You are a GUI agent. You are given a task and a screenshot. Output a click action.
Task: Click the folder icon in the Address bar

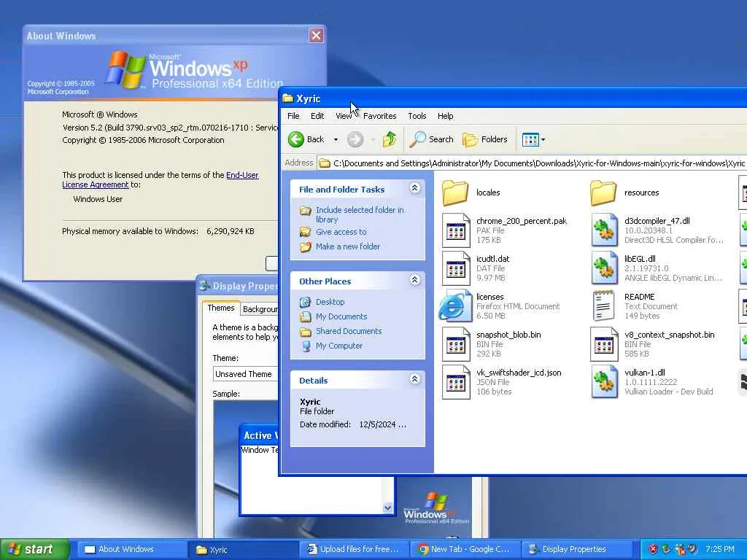coord(325,163)
